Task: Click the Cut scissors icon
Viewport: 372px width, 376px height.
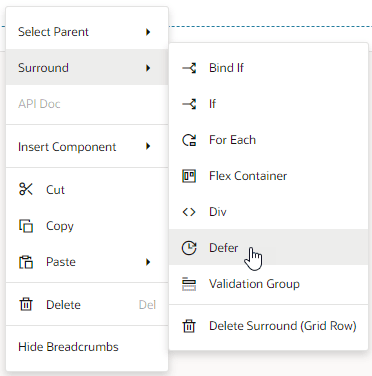Action: 26,189
